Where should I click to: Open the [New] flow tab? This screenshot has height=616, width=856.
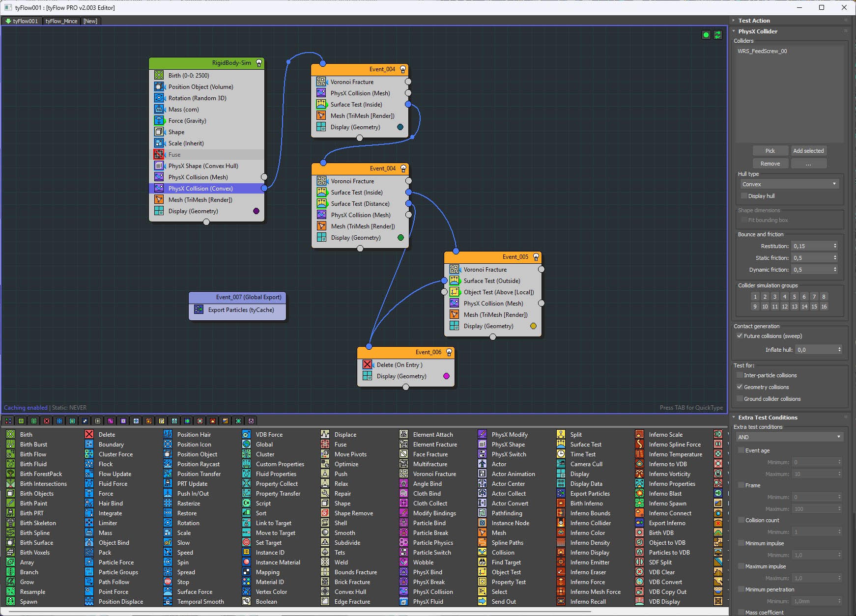90,21
